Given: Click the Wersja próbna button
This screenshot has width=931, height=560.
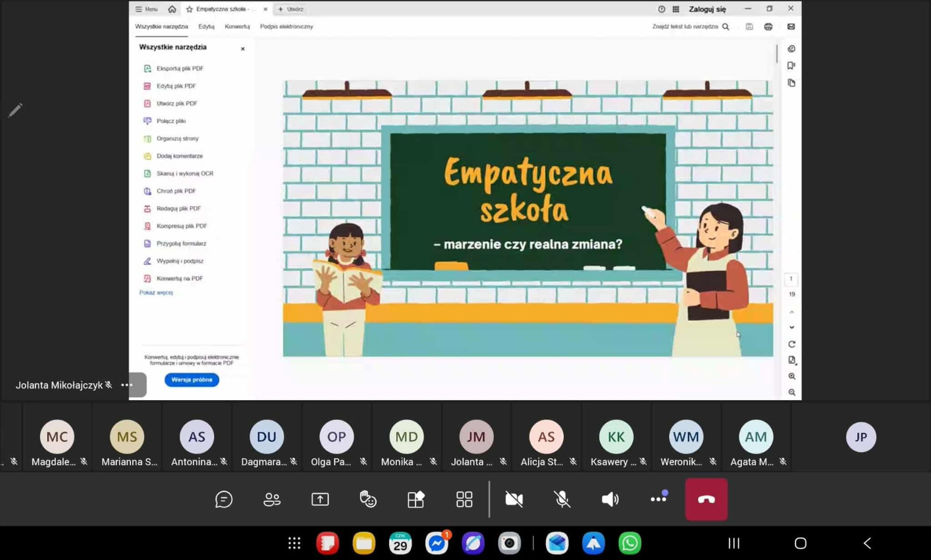Looking at the screenshot, I should (191, 380).
